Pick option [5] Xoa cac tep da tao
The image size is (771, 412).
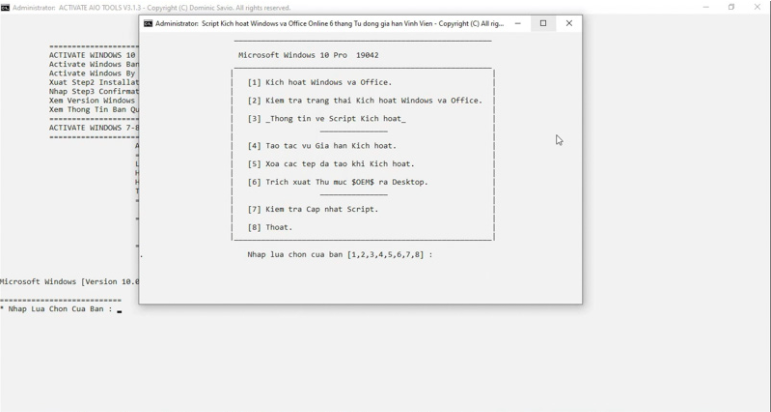tap(330, 163)
